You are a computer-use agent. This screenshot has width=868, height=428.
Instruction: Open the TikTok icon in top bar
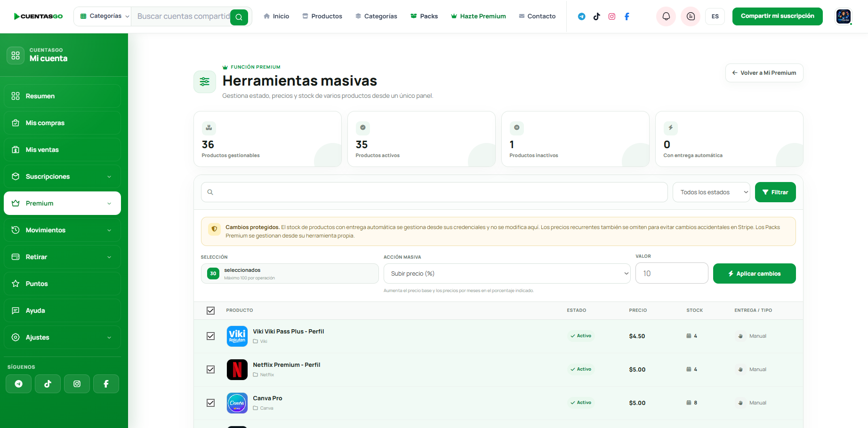coord(597,16)
